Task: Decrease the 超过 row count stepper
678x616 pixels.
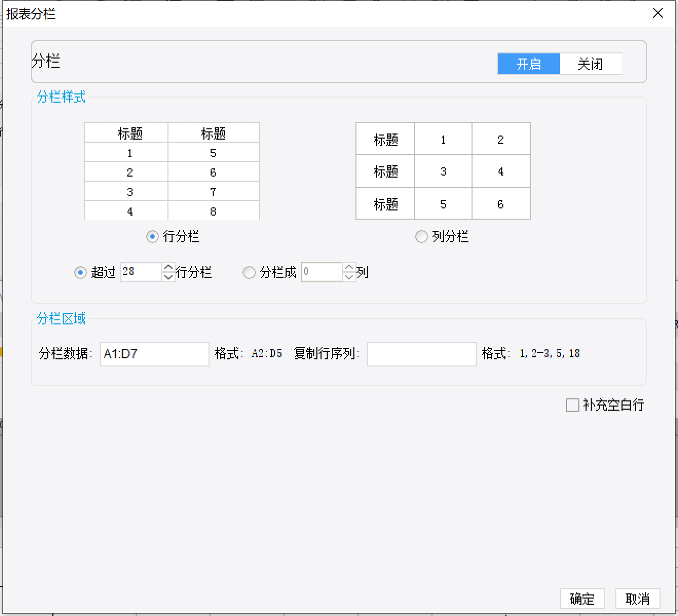Action: (168, 277)
